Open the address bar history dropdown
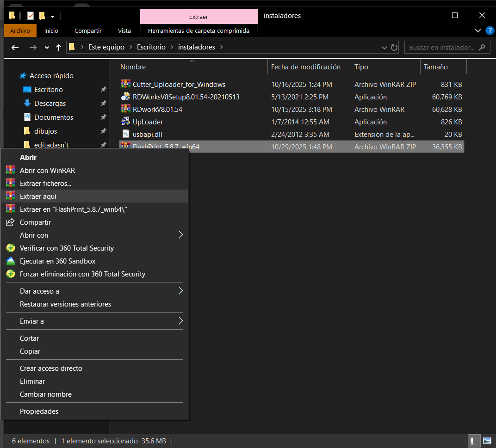This screenshot has width=496, height=448. pyautogui.click(x=384, y=48)
